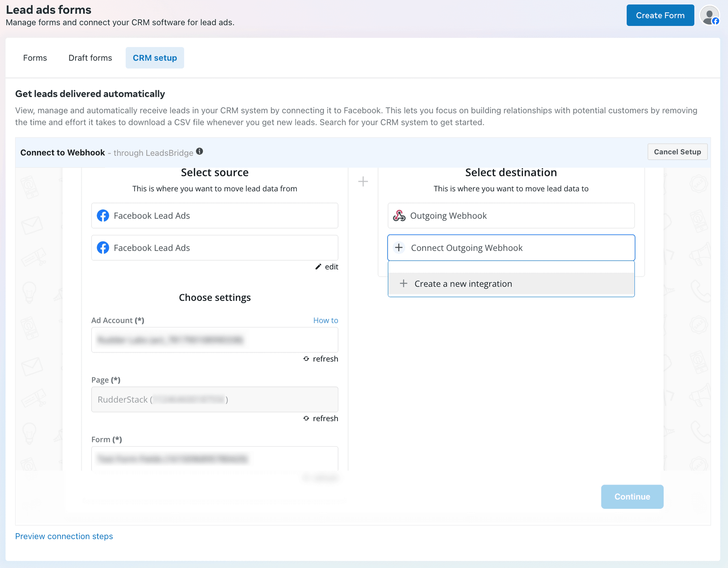Click the Create Form button
The width and height of the screenshot is (728, 568).
660,15
